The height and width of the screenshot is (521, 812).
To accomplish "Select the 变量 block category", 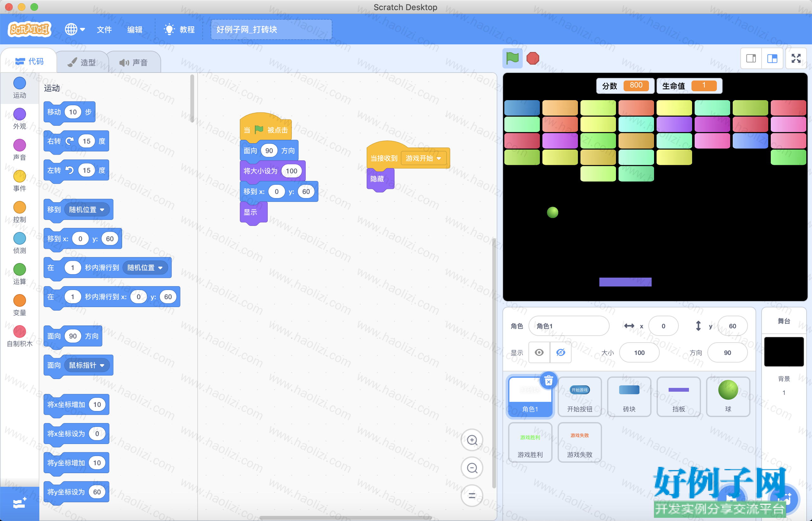I will pyautogui.click(x=20, y=306).
